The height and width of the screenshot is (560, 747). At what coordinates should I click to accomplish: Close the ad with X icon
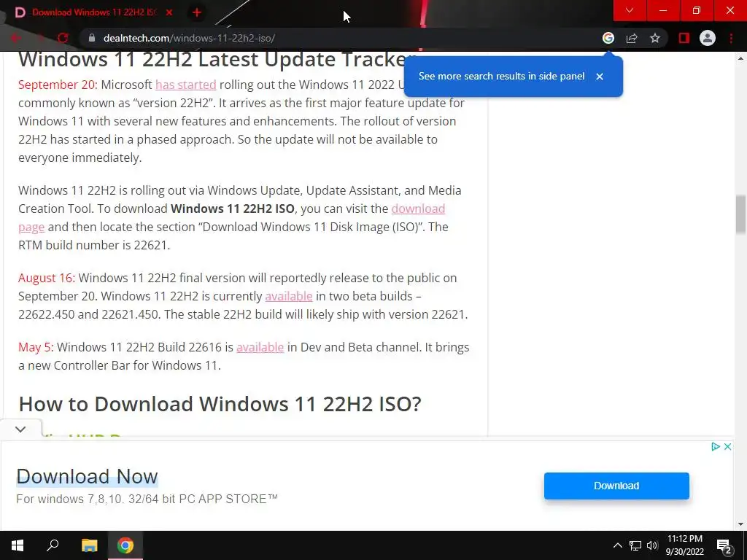pos(727,447)
